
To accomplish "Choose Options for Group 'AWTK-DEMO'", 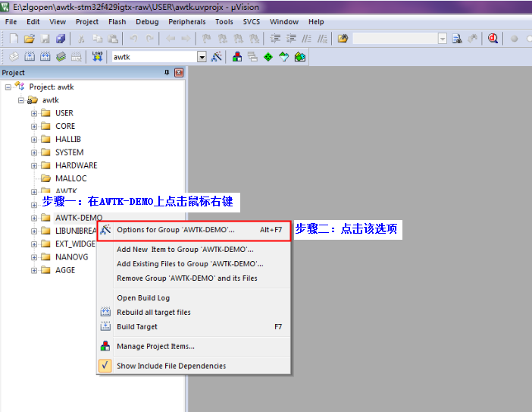I will coord(194,230).
